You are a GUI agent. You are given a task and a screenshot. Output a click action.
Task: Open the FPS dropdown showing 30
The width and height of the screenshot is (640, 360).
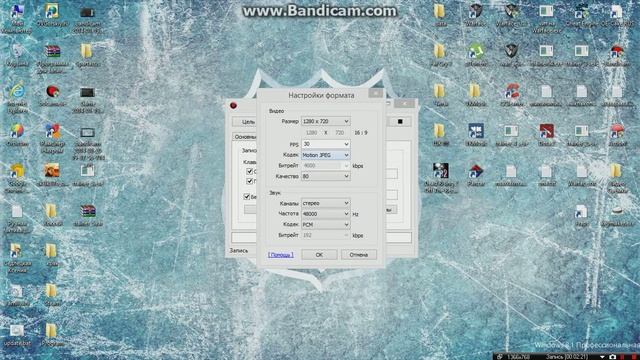pyautogui.click(x=325, y=144)
